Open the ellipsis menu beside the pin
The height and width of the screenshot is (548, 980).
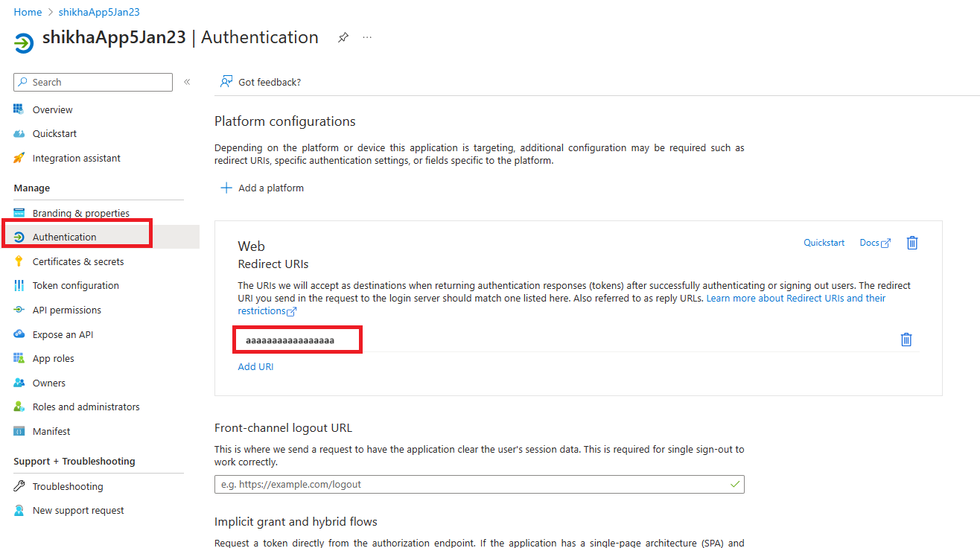pyautogui.click(x=366, y=37)
